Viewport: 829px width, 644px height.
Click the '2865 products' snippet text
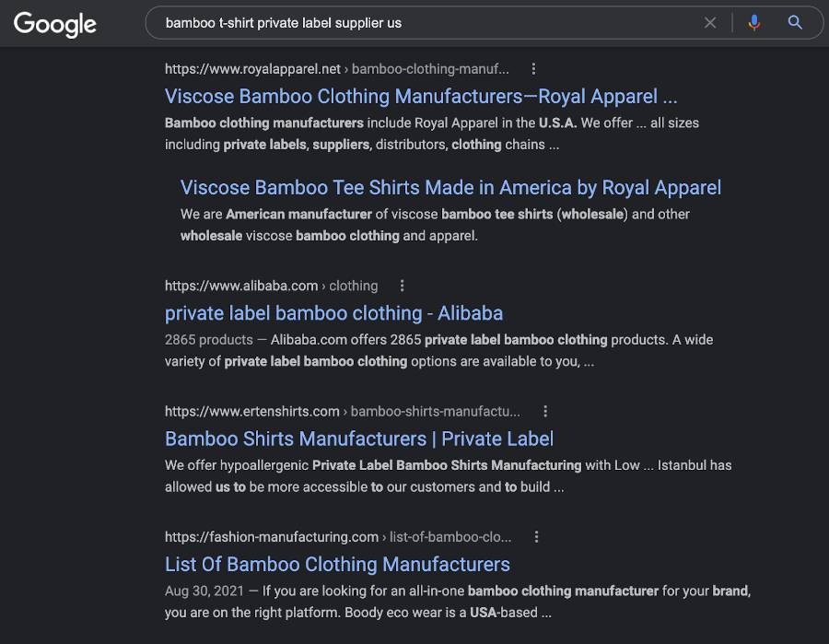pyautogui.click(x=209, y=339)
